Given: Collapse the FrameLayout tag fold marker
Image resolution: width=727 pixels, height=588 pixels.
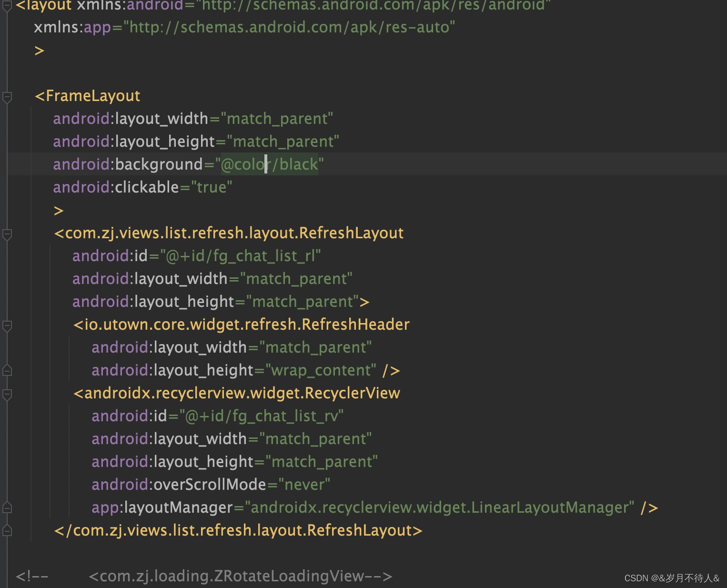Looking at the screenshot, I should 7,97.
